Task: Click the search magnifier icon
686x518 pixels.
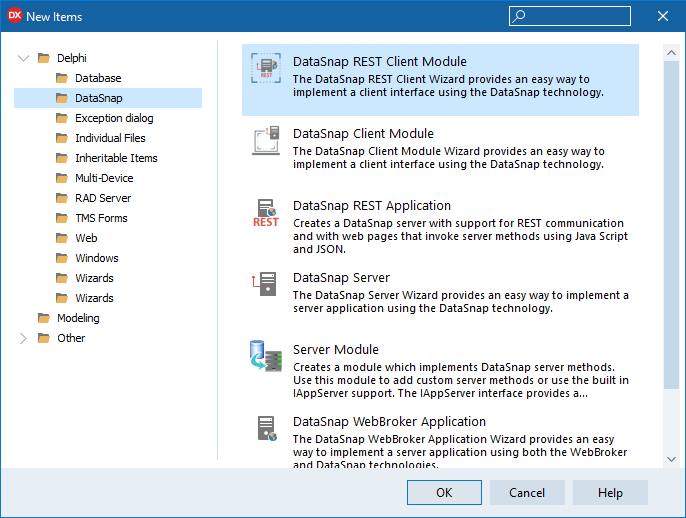Action: [x=520, y=16]
